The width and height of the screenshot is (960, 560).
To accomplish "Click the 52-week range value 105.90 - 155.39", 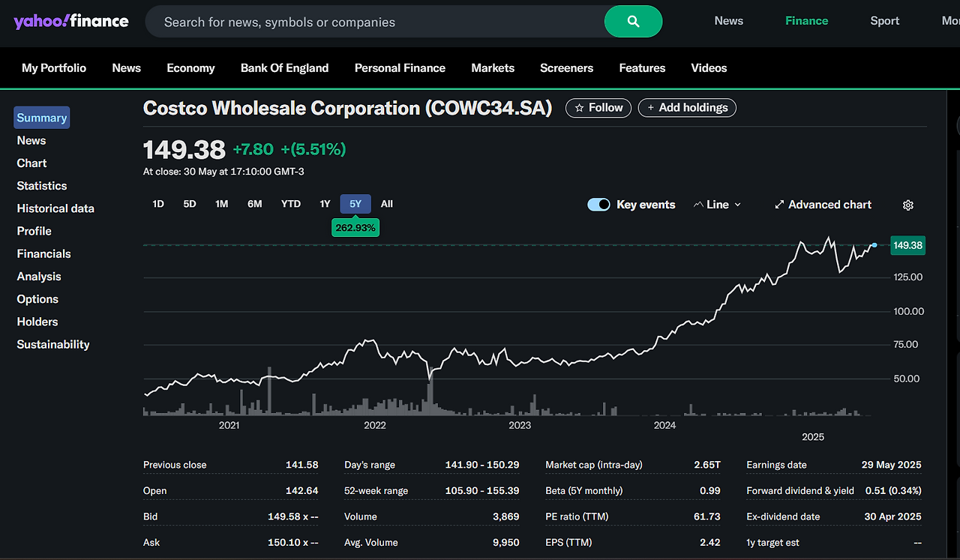I will click(x=482, y=491).
